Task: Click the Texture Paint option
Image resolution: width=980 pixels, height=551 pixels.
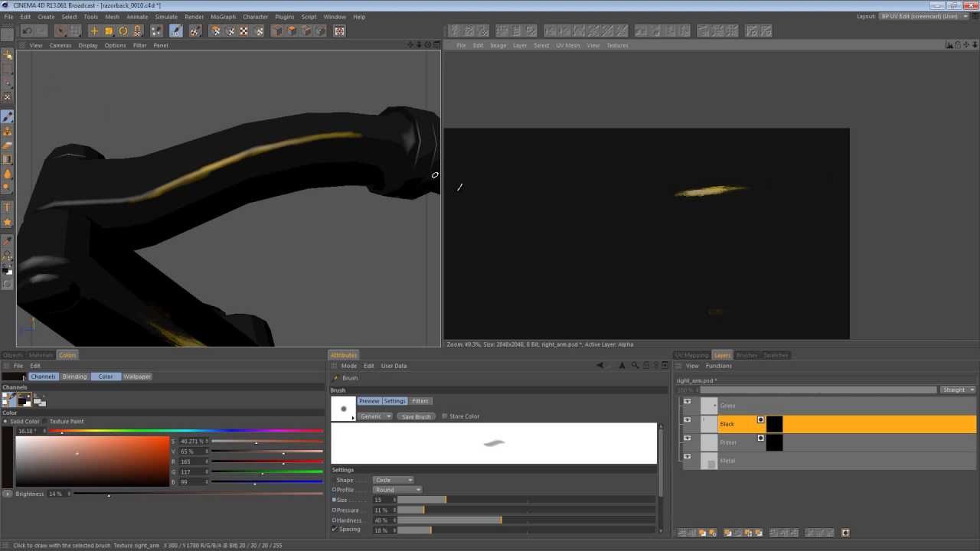Action: [x=67, y=422]
